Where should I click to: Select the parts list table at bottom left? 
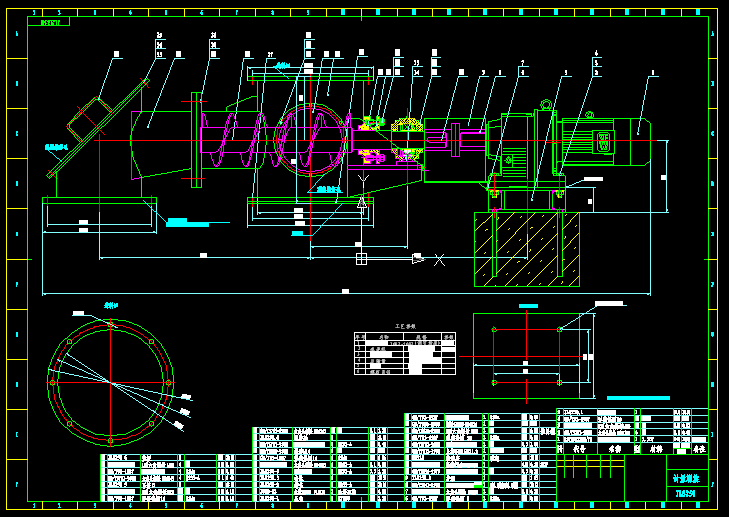tap(175, 477)
